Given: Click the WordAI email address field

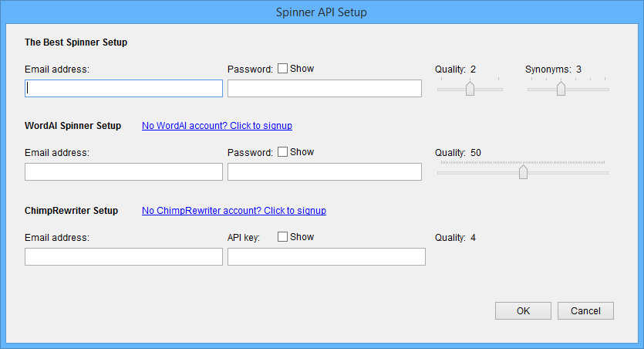Looking at the screenshot, I should click(x=123, y=172).
